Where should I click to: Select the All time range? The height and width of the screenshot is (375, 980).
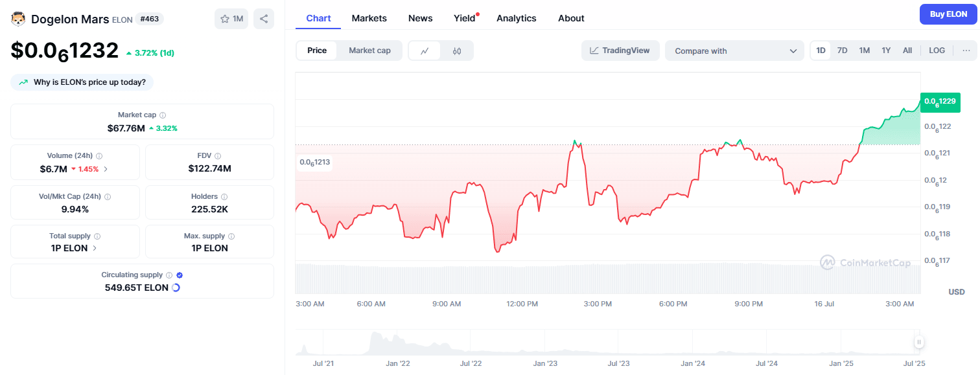[x=907, y=51]
